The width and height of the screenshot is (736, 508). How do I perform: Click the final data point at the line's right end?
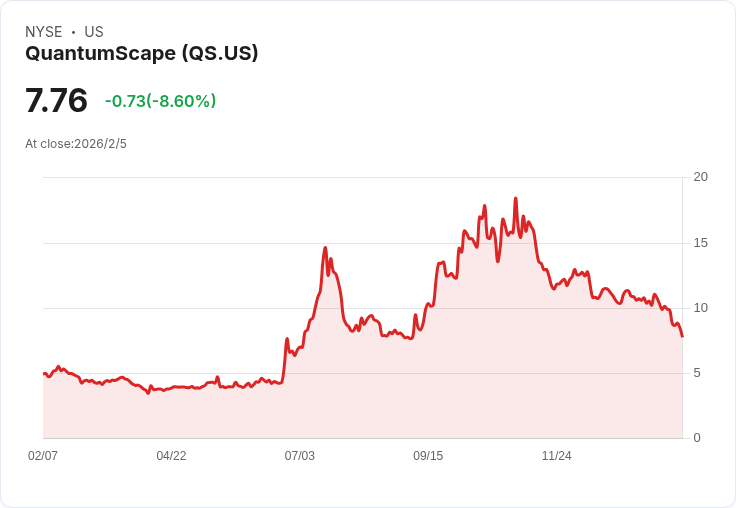(x=682, y=336)
